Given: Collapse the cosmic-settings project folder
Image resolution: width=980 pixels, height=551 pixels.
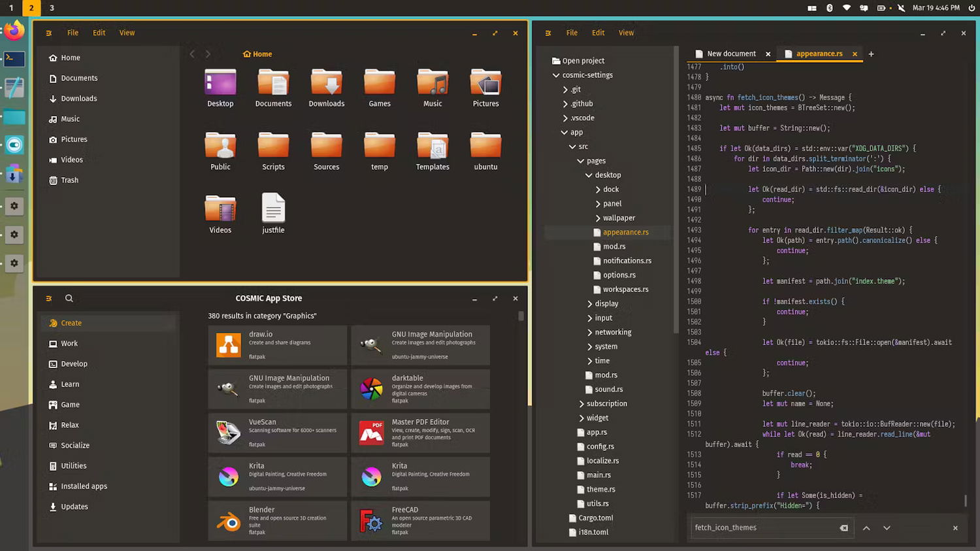Looking at the screenshot, I should (556, 75).
